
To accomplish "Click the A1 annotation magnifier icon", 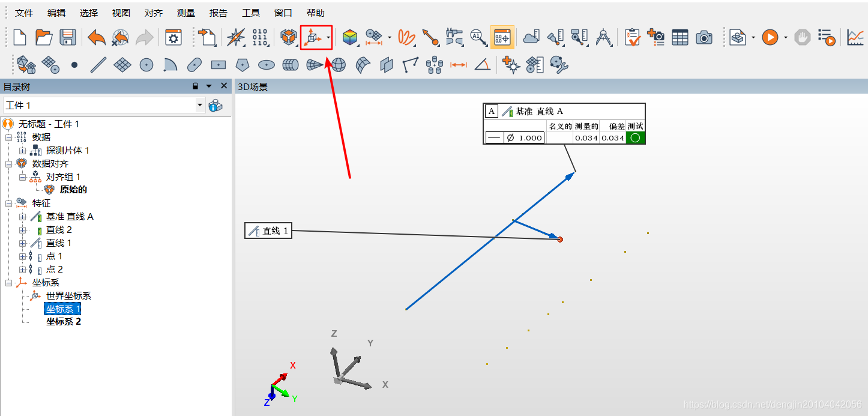I will 478,37.
